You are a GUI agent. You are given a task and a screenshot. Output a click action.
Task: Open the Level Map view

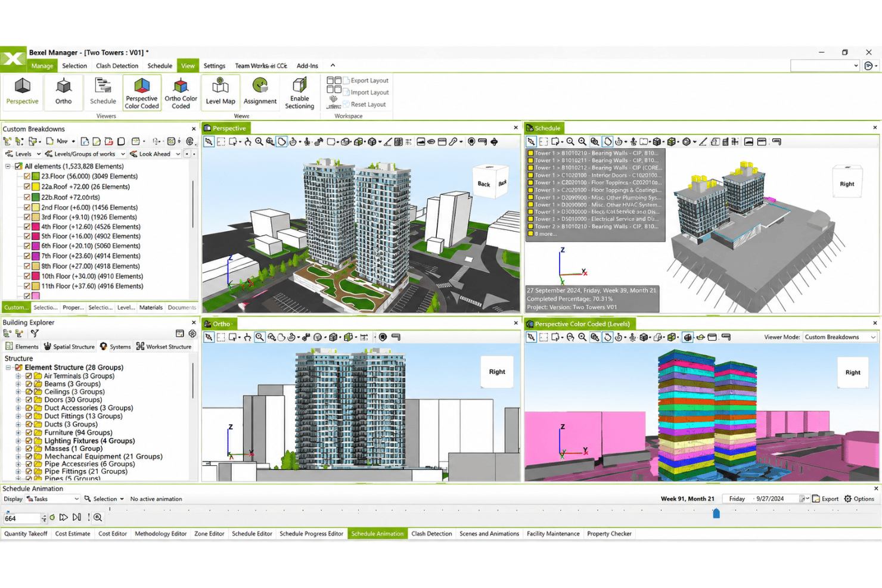[220, 92]
